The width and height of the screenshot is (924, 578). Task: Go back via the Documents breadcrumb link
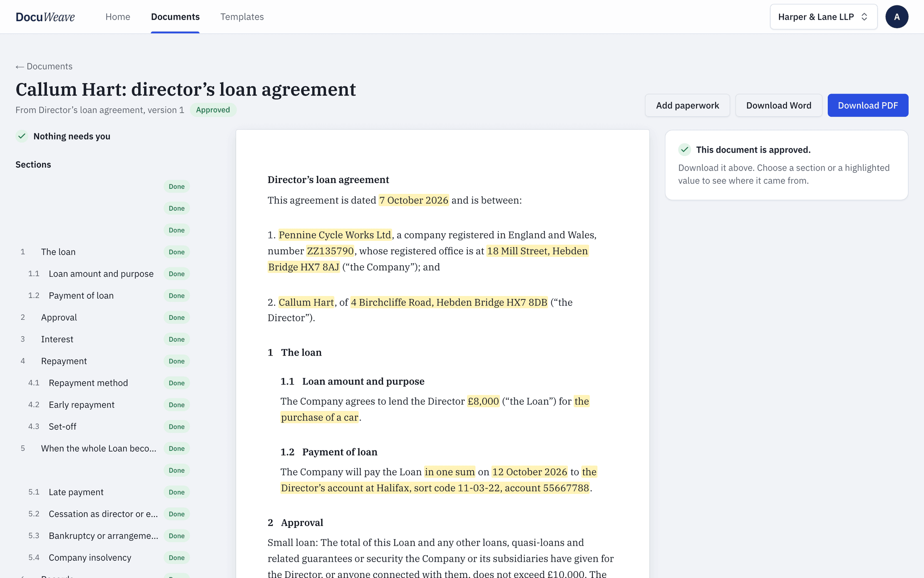(44, 66)
